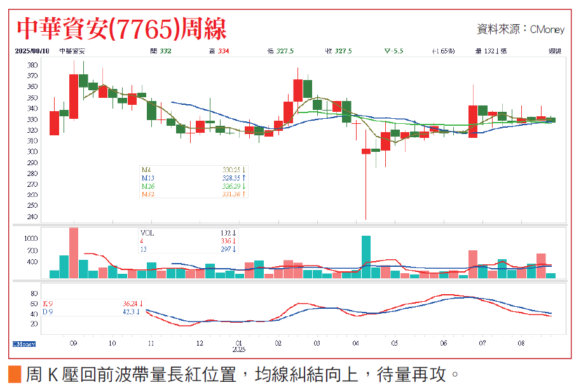Click the volume 13-week average 297
The height and width of the screenshot is (392, 581).
tap(226, 249)
